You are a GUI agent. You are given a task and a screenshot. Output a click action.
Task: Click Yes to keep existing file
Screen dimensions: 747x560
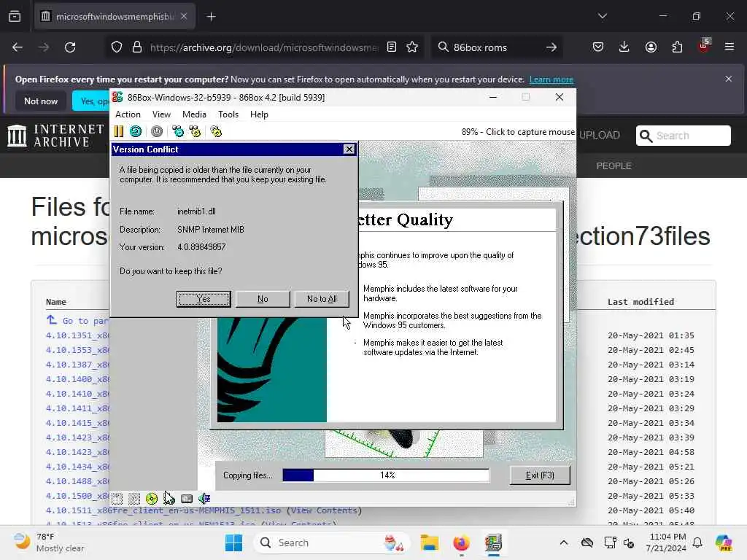[x=204, y=299]
